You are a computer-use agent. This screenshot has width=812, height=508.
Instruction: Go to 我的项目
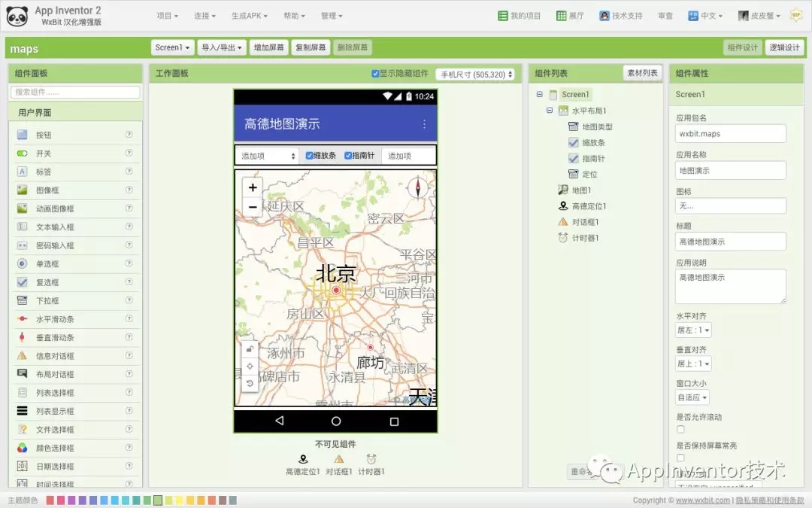[x=519, y=16]
